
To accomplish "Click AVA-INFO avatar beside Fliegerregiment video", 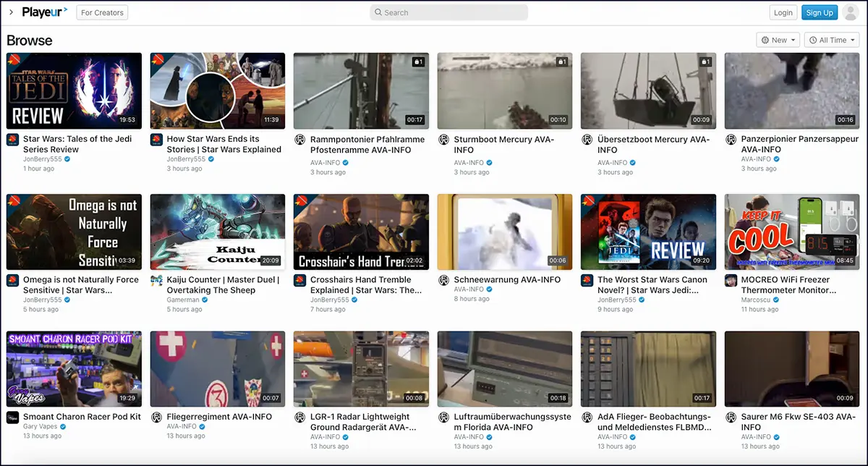I will point(156,418).
